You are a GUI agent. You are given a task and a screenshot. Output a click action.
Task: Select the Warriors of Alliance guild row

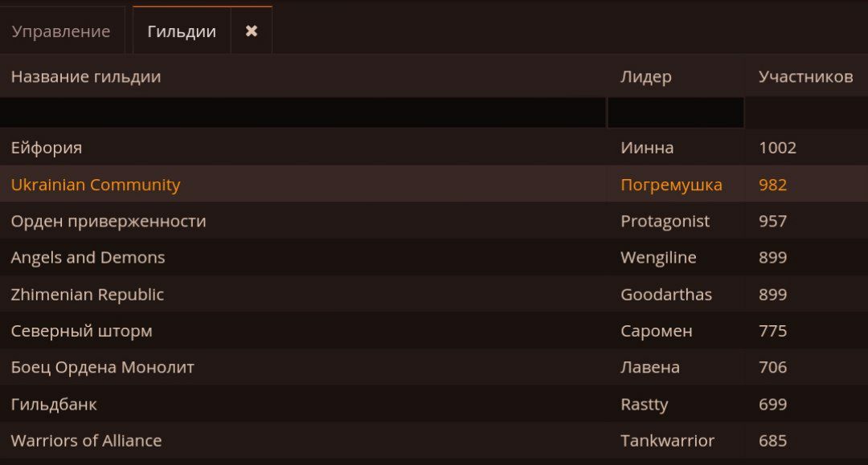click(x=434, y=441)
